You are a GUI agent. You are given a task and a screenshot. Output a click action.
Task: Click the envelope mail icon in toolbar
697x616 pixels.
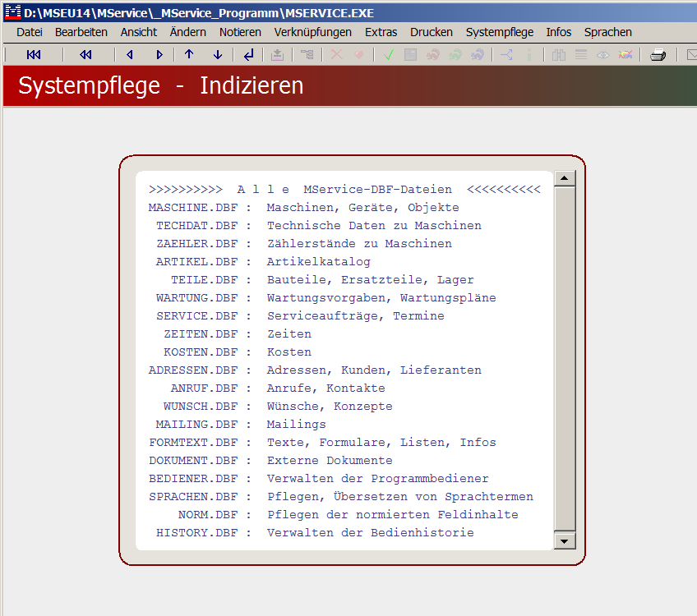690,55
